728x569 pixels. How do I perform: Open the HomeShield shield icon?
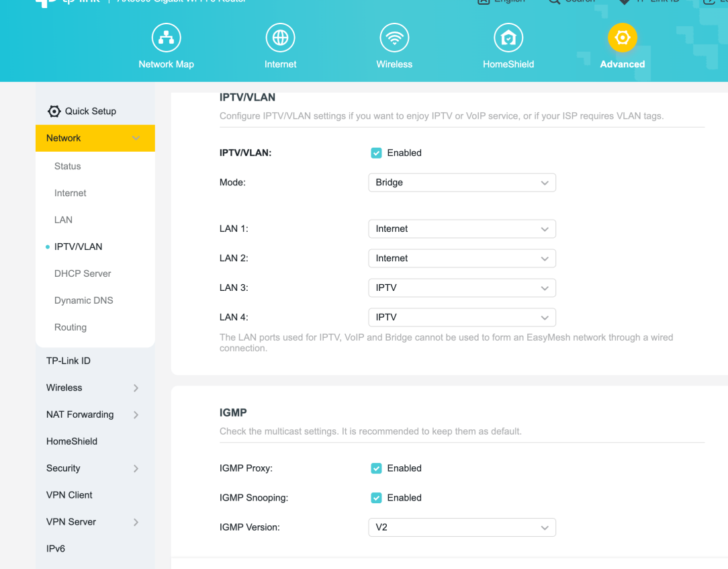(508, 38)
